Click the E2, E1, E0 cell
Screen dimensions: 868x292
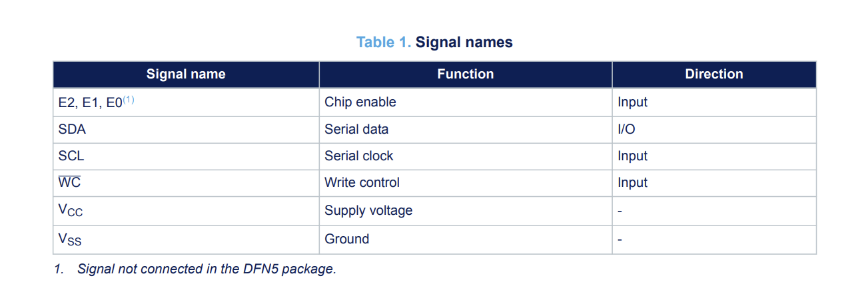tap(186, 102)
